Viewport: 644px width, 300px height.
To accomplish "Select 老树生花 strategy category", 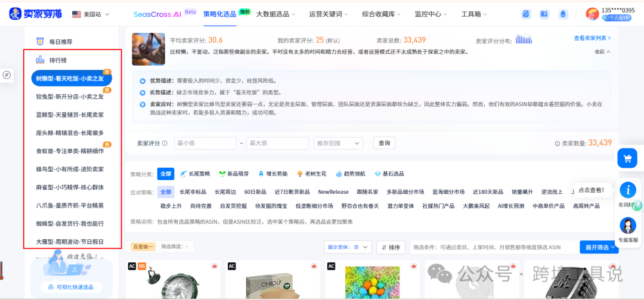I will [311, 174].
